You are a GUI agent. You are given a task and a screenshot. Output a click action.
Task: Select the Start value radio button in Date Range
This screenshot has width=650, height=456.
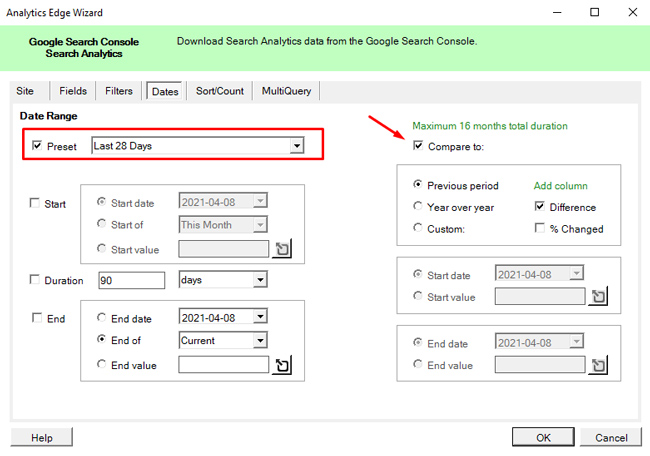102,249
